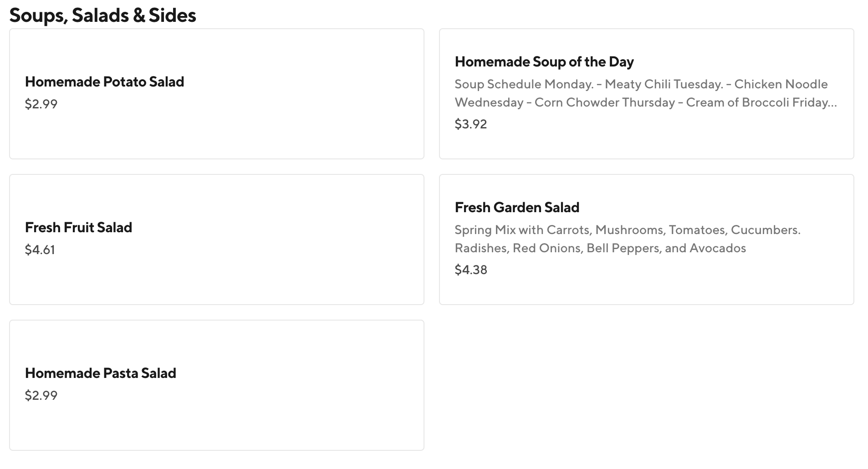Click the word 'Avocados' in Garden Salad
Image resolution: width=868 pixels, height=469 pixels.
pyautogui.click(x=717, y=248)
